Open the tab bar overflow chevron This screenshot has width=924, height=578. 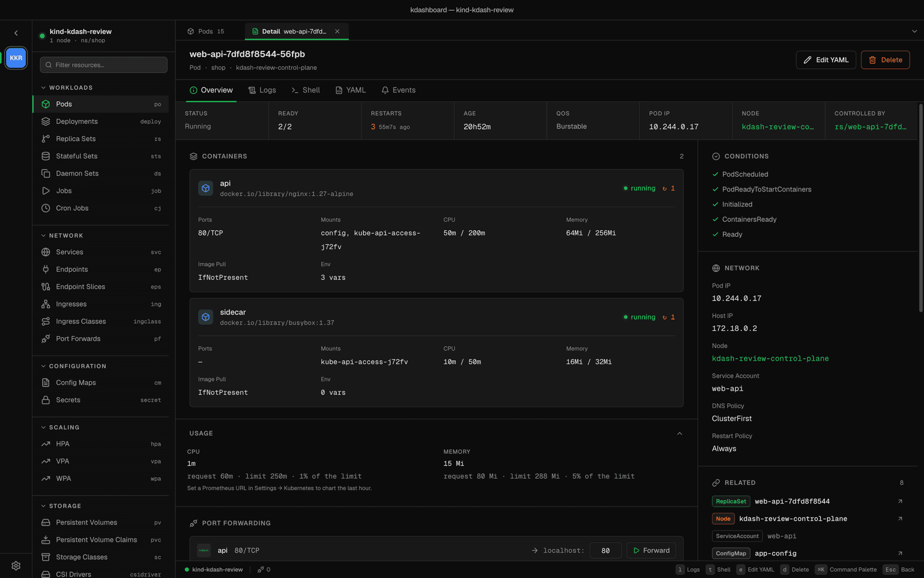(x=914, y=31)
